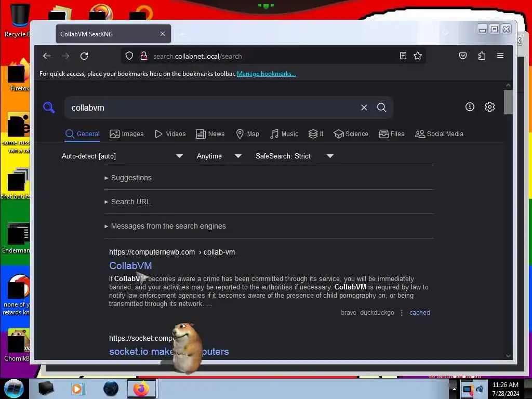The image size is (532, 399).
Task: Open the Anytime time range dropdown
Action: click(219, 156)
